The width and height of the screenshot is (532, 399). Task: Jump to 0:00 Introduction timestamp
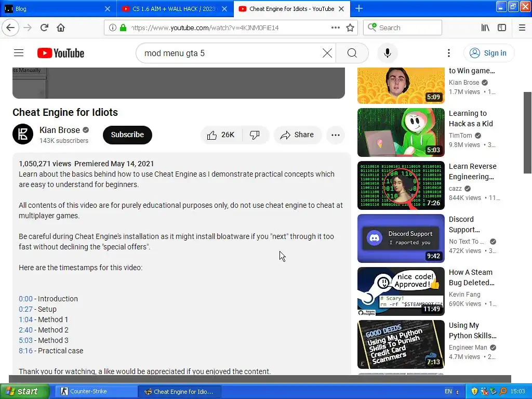pos(25,299)
